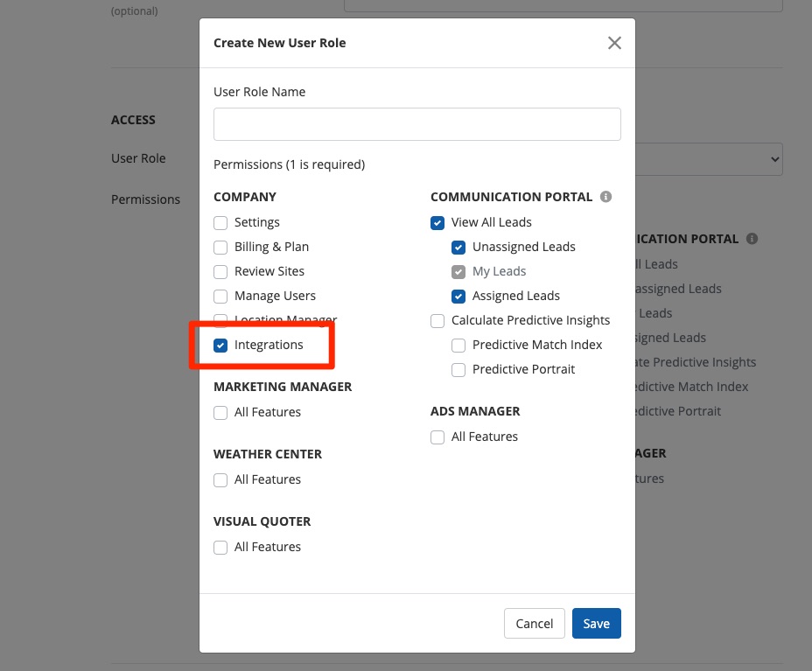Close the Create New User Role dialog

tap(614, 43)
